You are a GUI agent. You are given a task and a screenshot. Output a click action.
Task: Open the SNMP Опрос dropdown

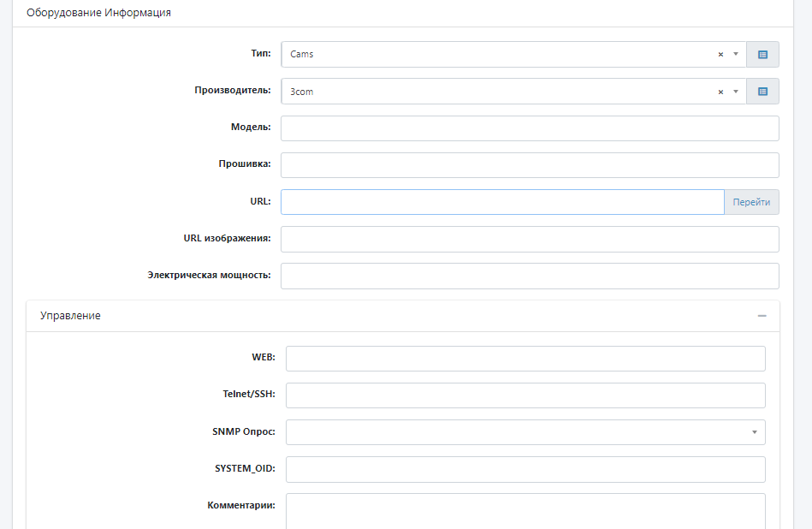pos(525,432)
